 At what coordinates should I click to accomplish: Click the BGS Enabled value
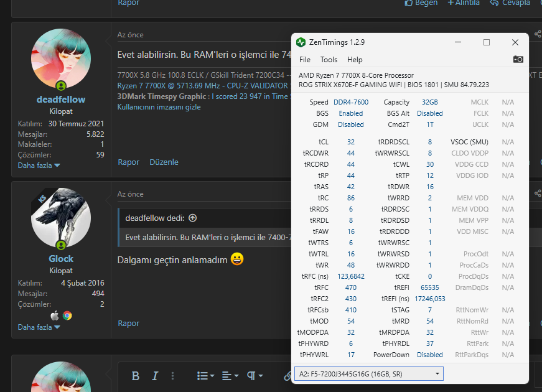tap(351, 113)
